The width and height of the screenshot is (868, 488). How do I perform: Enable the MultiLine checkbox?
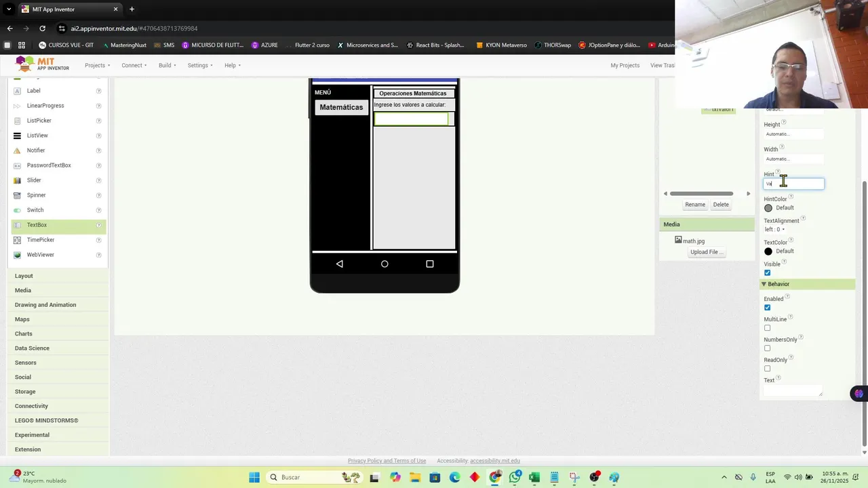pyautogui.click(x=768, y=328)
